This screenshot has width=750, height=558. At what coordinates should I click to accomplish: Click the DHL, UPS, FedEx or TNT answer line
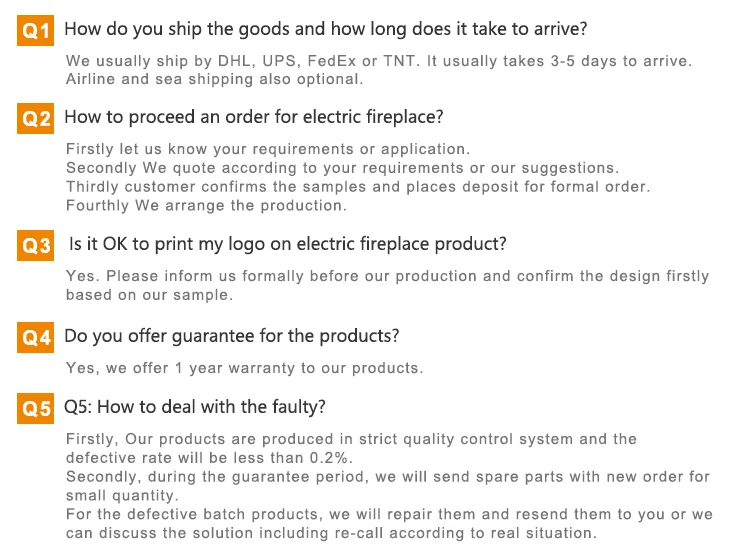(379, 61)
